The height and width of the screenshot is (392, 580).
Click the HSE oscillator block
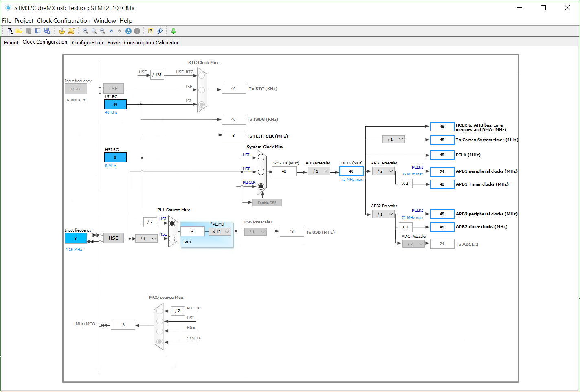[x=114, y=238]
